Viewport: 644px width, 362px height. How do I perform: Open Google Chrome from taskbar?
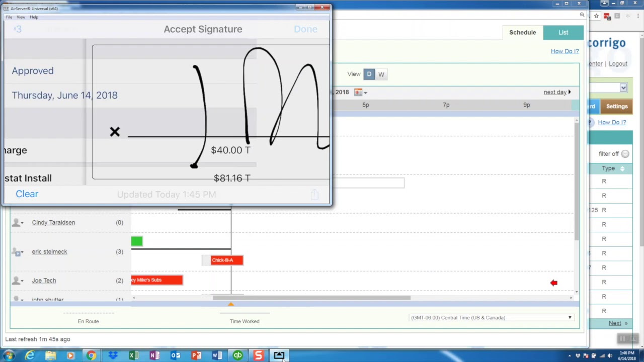tap(91, 355)
